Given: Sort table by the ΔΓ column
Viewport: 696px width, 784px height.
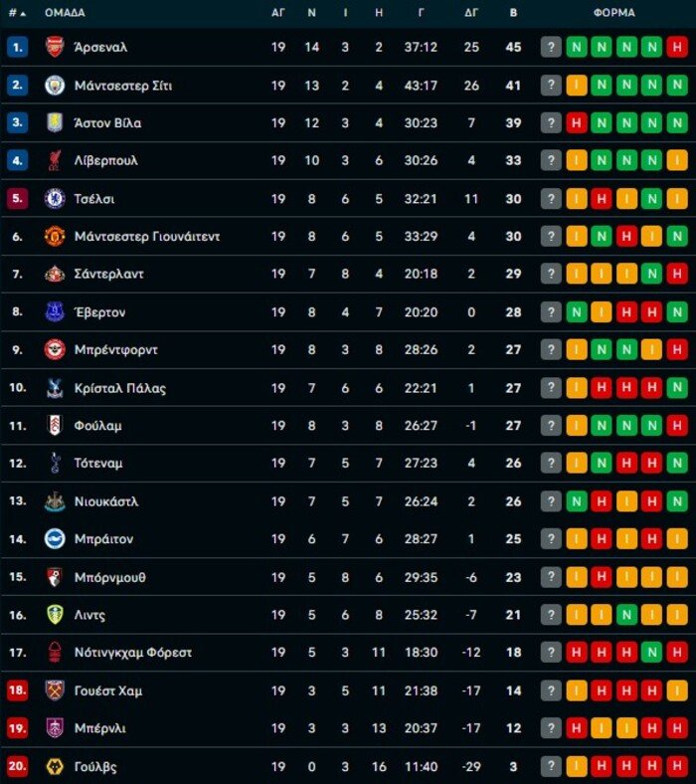Looking at the screenshot, I should click(x=471, y=13).
